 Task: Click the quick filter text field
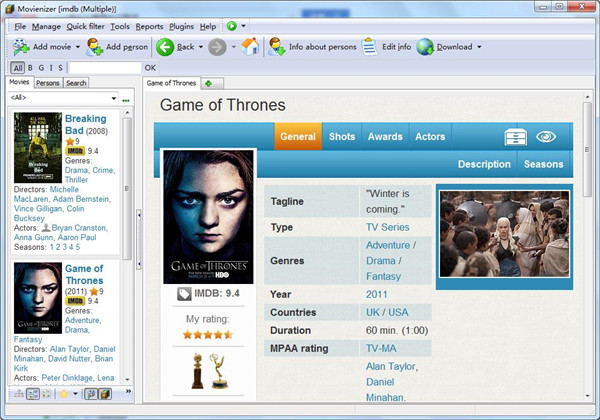105,68
